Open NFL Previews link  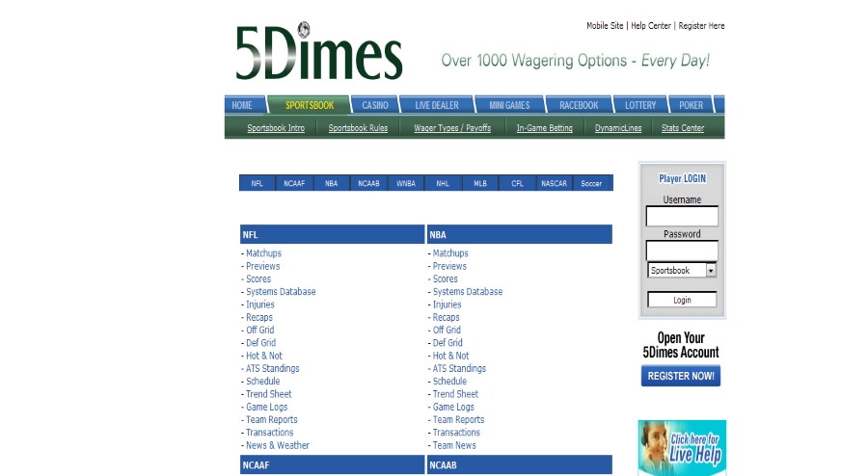point(263,266)
